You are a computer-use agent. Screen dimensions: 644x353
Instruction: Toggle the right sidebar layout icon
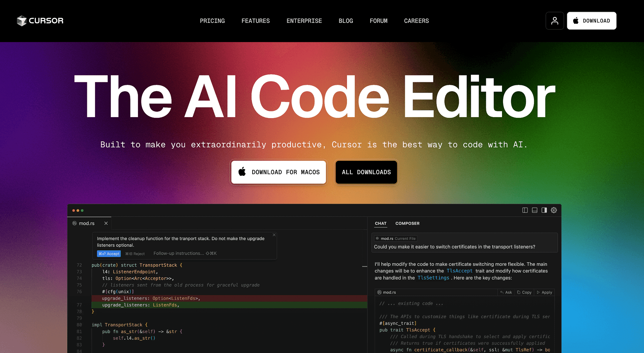point(544,210)
